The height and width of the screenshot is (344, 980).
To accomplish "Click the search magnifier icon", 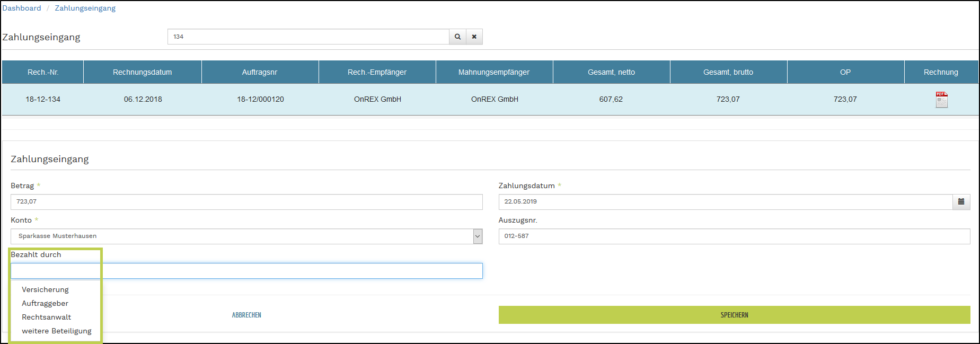I will [457, 37].
